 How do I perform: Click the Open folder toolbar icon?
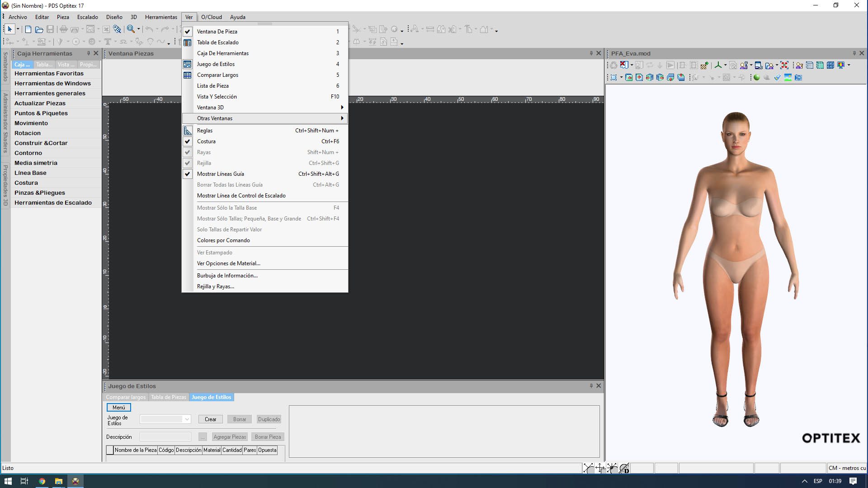click(x=39, y=30)
